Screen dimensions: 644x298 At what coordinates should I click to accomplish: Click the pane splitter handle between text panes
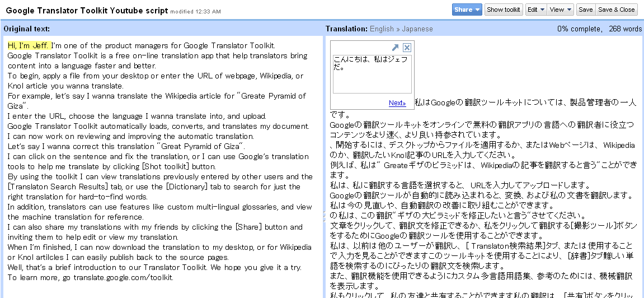pos(324,216)
